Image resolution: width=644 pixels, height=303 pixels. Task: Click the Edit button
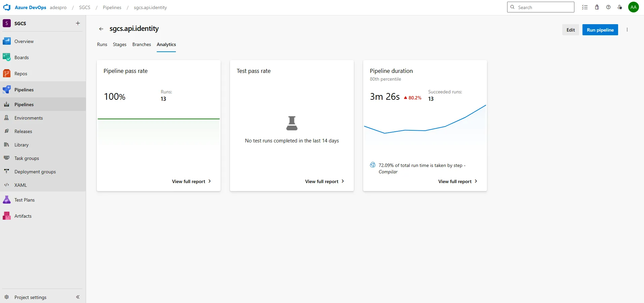[x=571, y=30]
